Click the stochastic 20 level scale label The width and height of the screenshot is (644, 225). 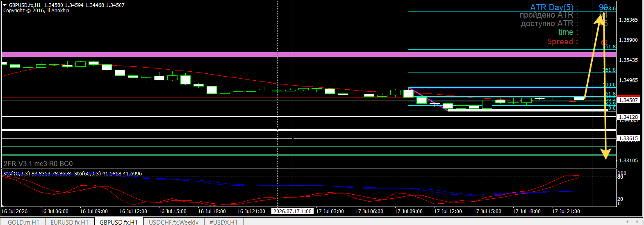tap(620, 199)
